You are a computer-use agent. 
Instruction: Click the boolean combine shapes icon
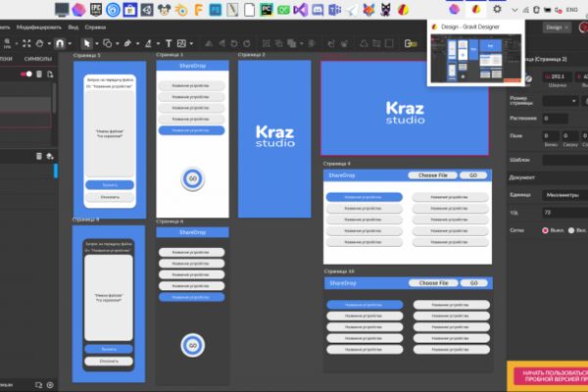click(x=291, y=43)
